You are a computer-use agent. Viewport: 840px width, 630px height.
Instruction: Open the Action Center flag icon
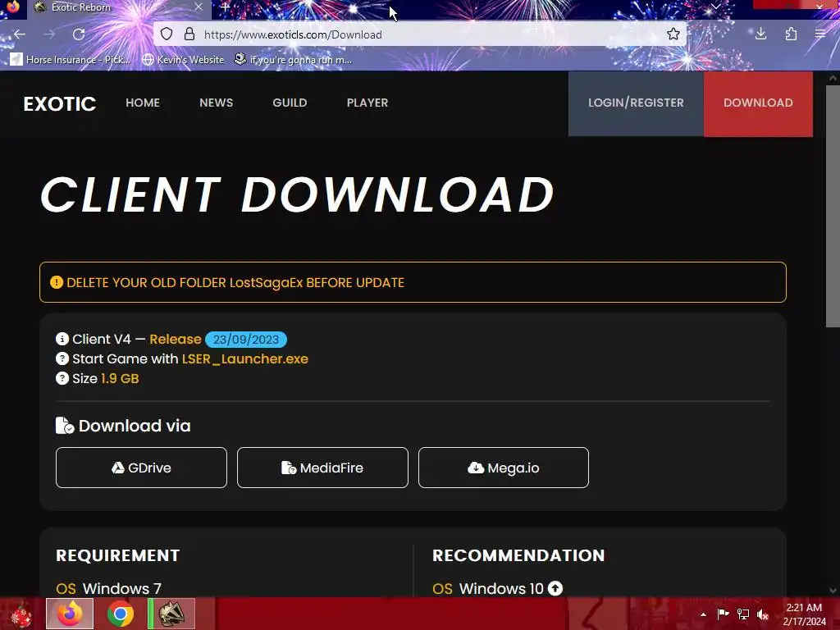[723, 614]
